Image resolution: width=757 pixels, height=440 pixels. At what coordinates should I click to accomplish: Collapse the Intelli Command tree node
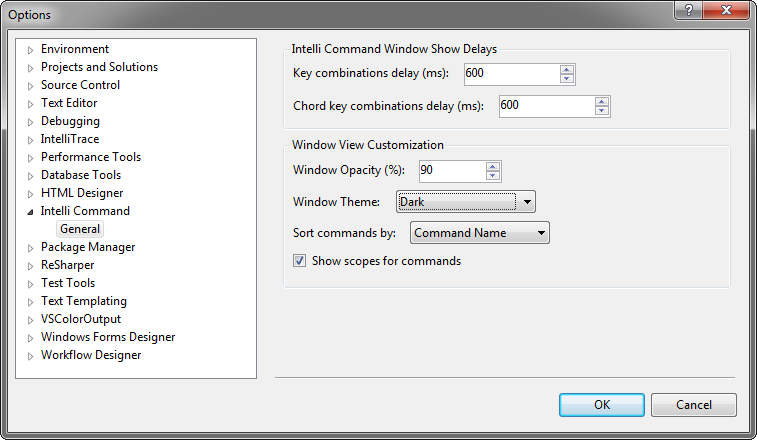[x=30, y=212]
